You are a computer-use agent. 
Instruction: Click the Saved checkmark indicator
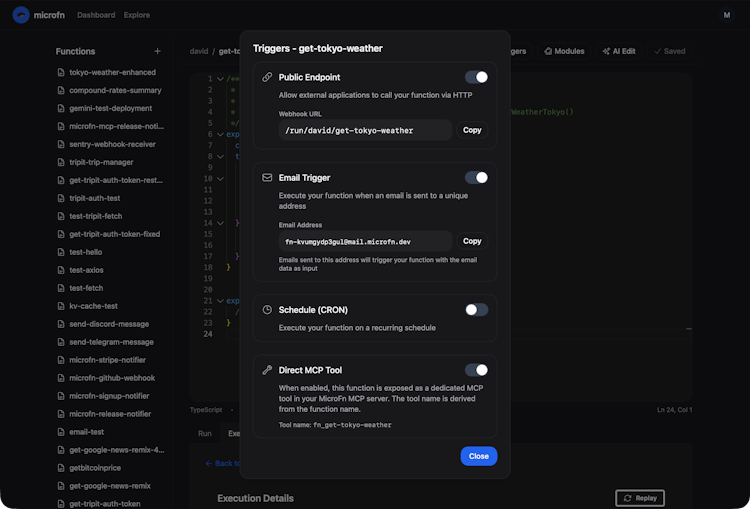657,51
